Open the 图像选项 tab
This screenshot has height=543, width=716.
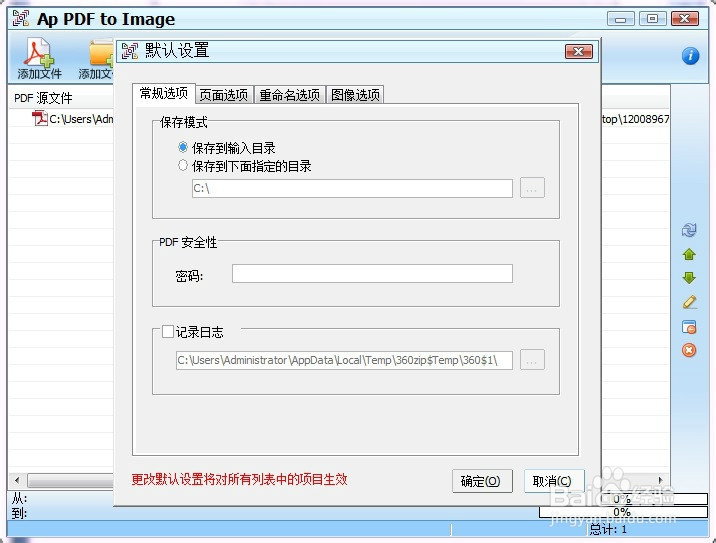pyautogui.click(x=355, y=95)
